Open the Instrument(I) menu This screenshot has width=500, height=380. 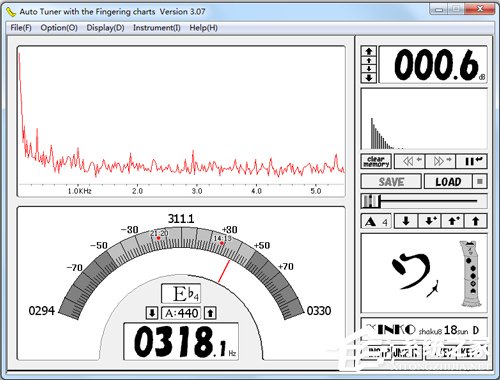click(x=157, y=28)
